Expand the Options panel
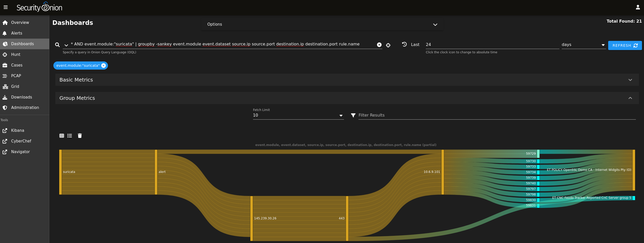644x243 pixels. point(322,24)
